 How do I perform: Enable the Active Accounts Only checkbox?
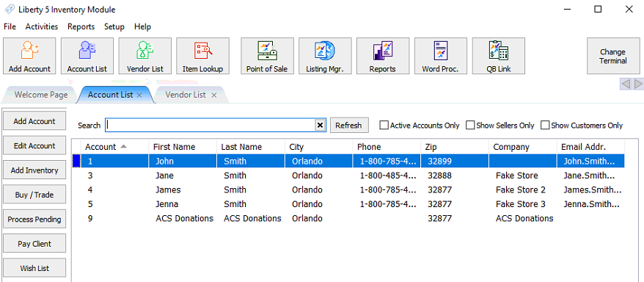pos(384,125)
